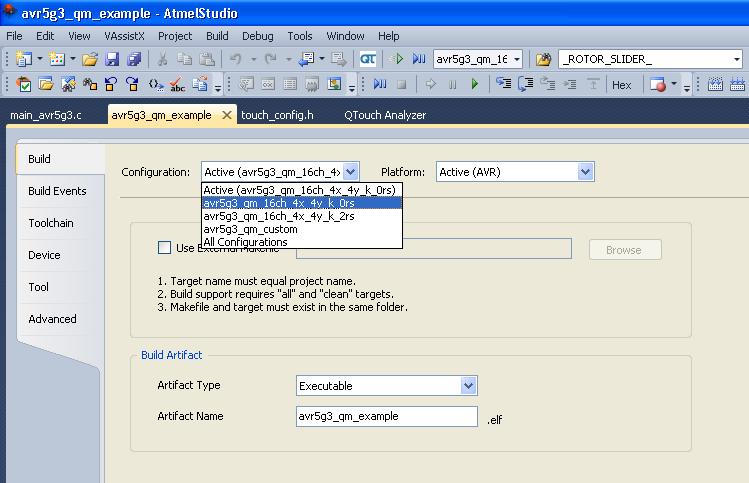Click the rightmost memory device icon
The height and width of the screenshot is (483, 749).
click(737, 85)
